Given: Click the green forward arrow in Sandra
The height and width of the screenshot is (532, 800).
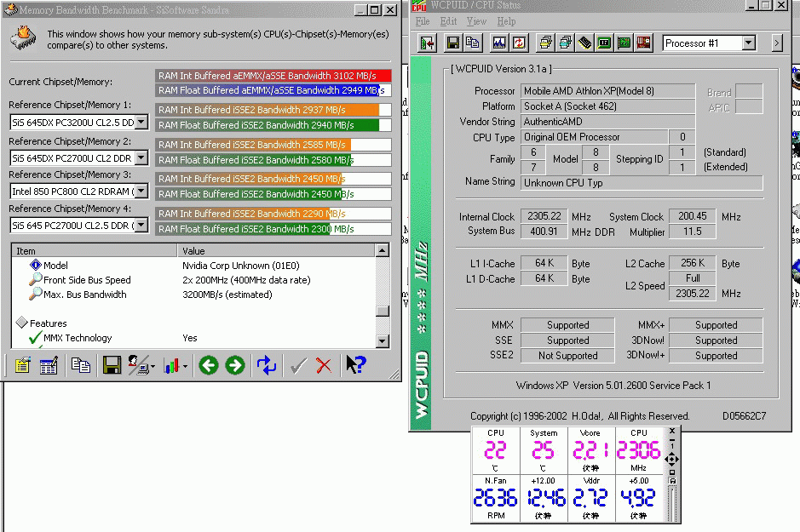Looking at the screenshot, I should pos(235,365).
